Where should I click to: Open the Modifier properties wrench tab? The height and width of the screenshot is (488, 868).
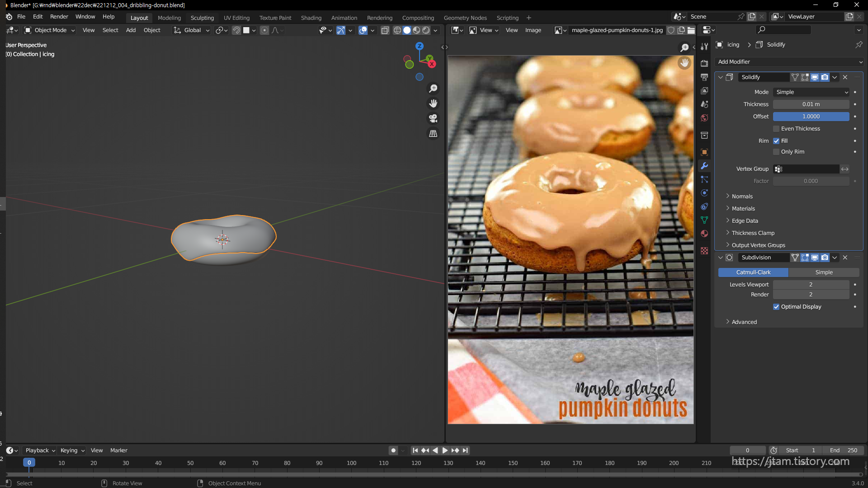[x=704, y=166]
